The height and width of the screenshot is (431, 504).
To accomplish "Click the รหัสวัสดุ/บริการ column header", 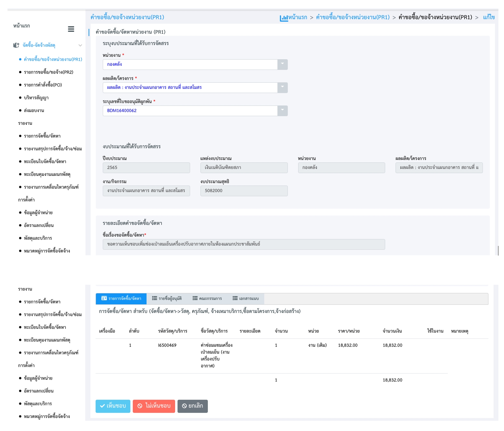I will click(173, 331).
